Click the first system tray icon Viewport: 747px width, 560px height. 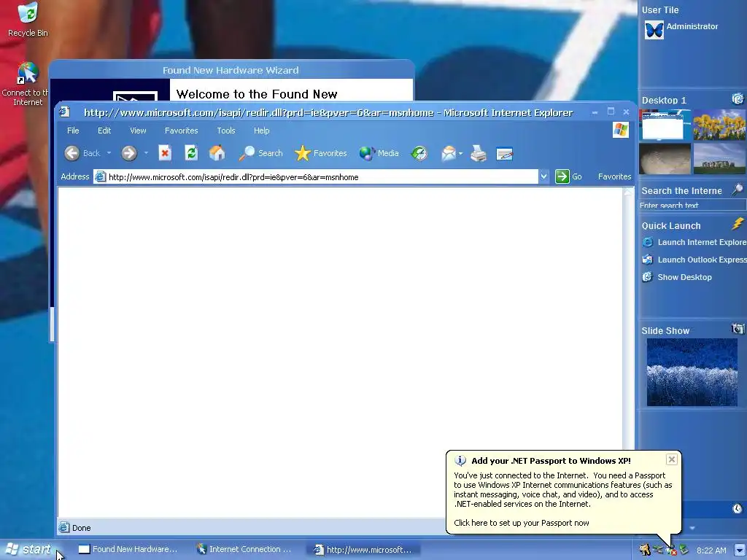pyautogui.click(x=645, y=550)
